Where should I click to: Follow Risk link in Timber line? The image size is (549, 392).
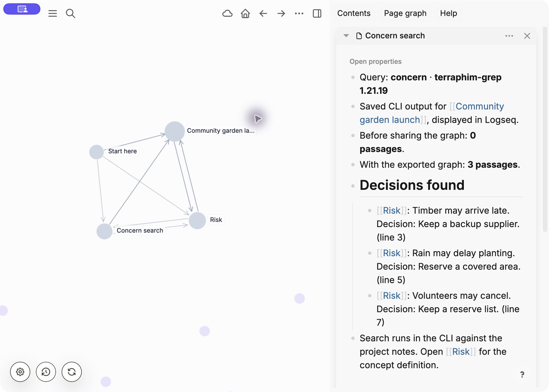click(x=392, y=211)
